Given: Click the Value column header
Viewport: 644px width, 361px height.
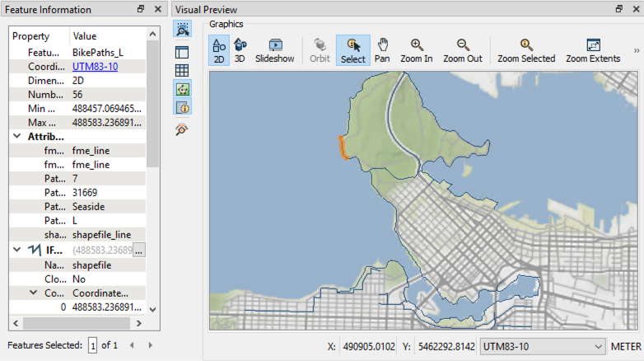Looking at the screenshot, I should point(108,36).
